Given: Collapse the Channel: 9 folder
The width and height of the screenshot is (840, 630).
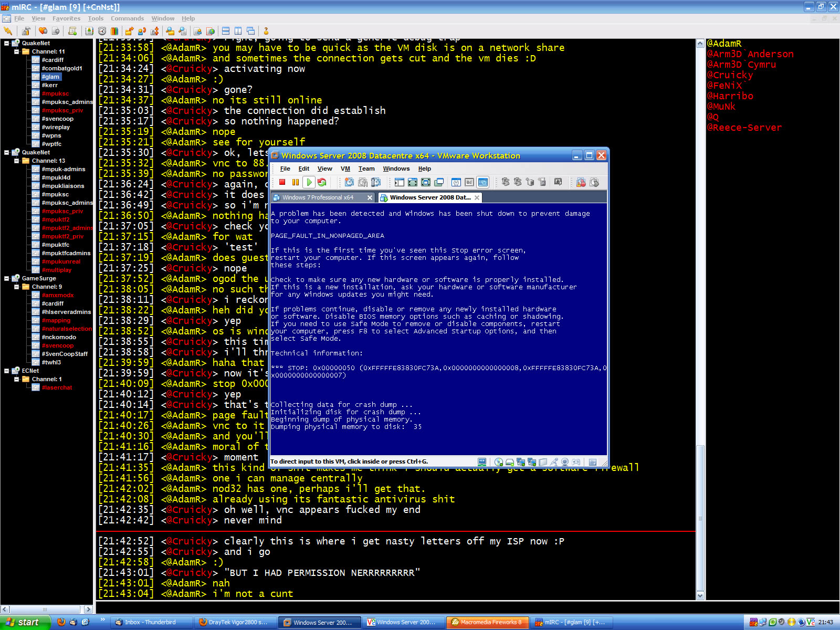Looking at the screenshot, I should (x=16, y=287).
